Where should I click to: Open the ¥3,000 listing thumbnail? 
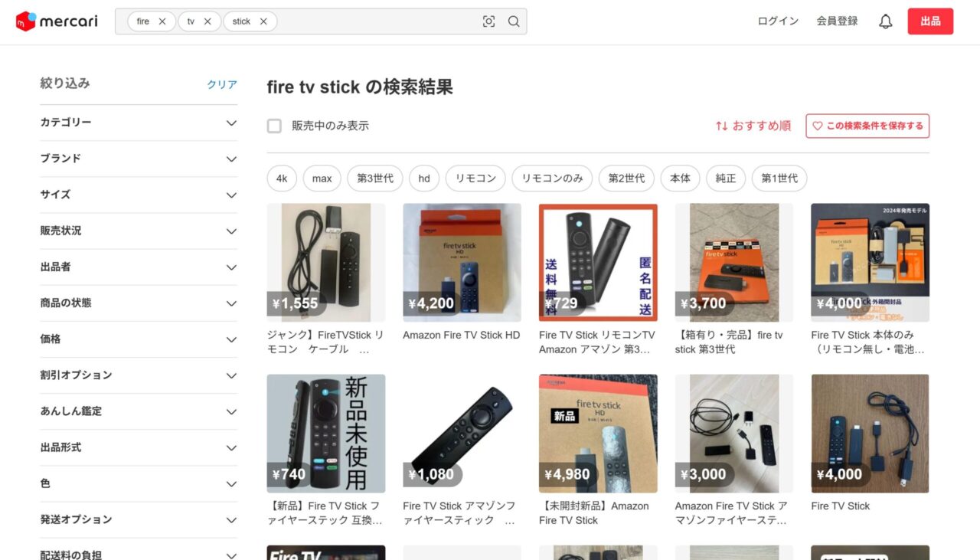click(x=734, y=434)
